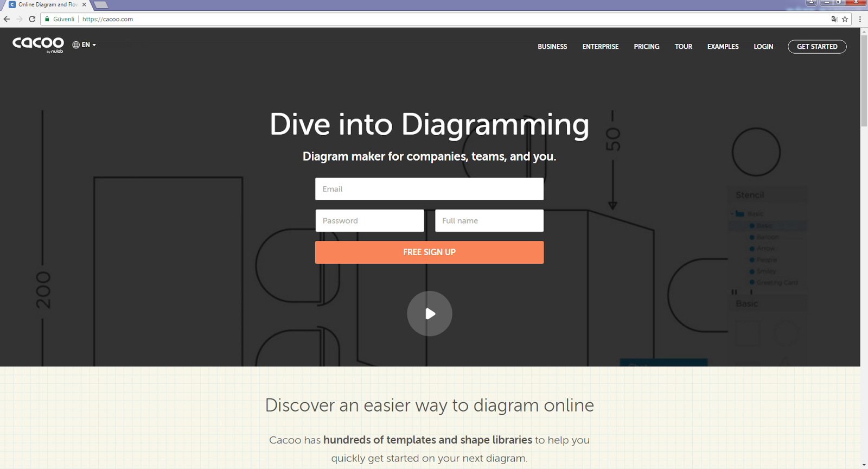View the Pricing page

coord(647,47)
